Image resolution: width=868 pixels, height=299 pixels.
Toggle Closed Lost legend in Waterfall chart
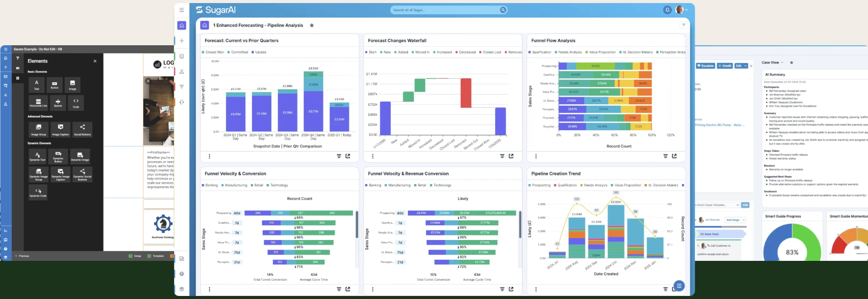click(490, 52)
